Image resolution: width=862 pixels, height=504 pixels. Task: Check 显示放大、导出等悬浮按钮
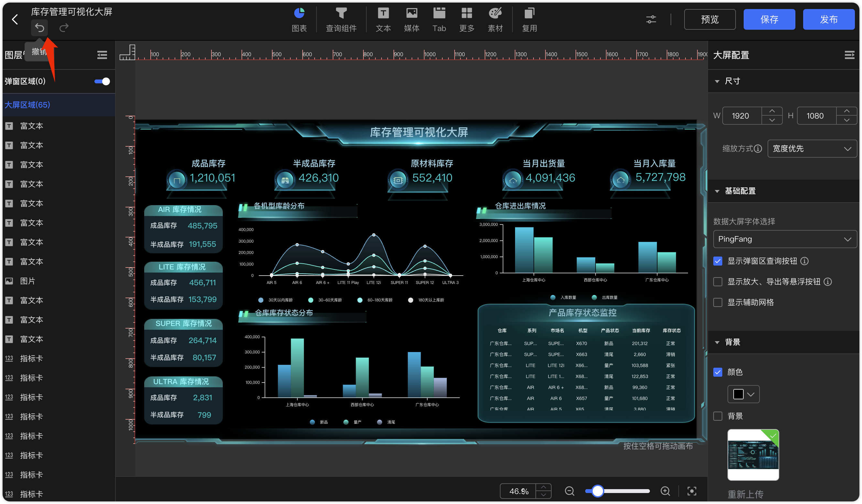coord(718,281)
